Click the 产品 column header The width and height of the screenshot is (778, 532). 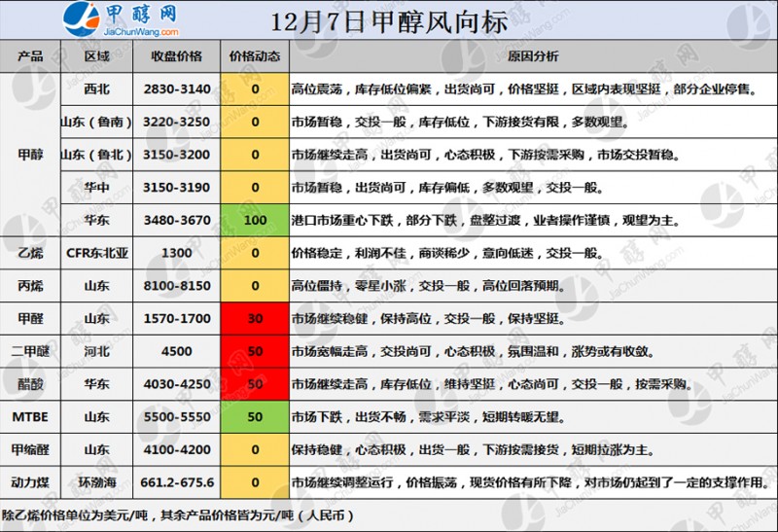point(30,56)
